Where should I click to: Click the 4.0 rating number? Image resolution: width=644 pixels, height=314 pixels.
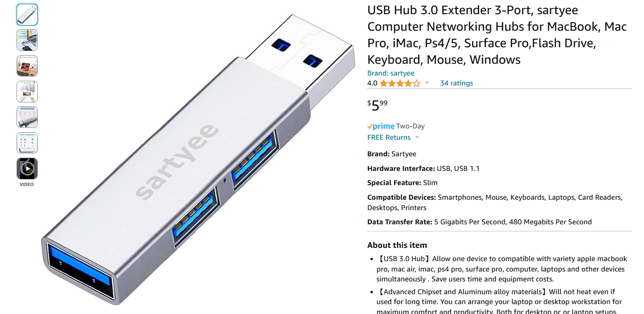point(372,83)
